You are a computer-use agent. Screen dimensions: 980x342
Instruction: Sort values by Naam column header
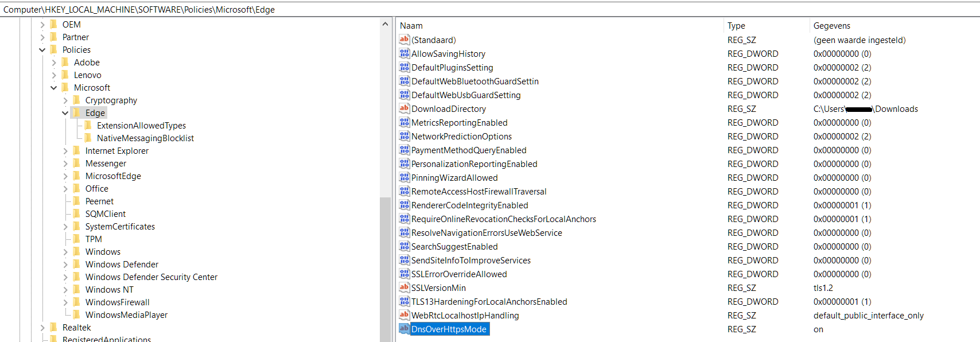tap(559, 26)
